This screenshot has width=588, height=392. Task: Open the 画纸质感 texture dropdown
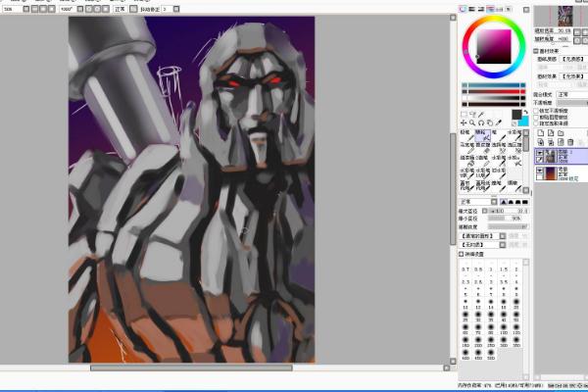(573, 59)
